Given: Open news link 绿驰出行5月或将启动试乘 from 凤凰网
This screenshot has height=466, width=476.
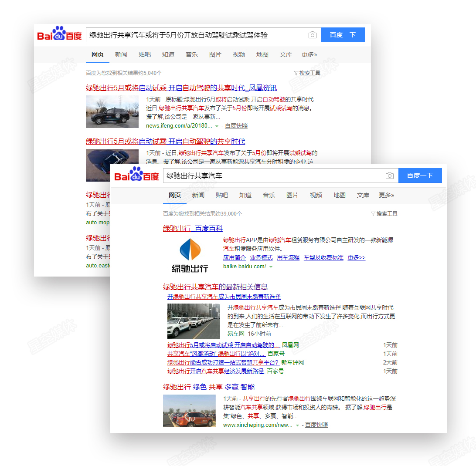Looking at the screenshot, I should pos(223,345).
